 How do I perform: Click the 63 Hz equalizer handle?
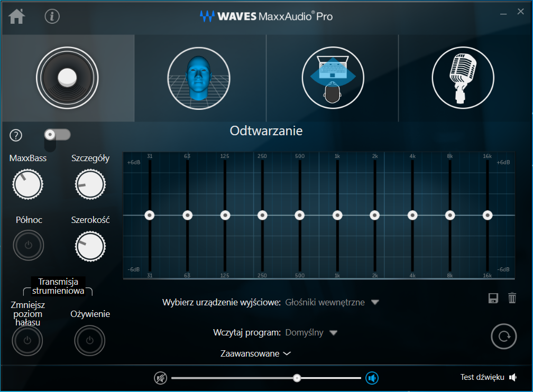(187, 215)
